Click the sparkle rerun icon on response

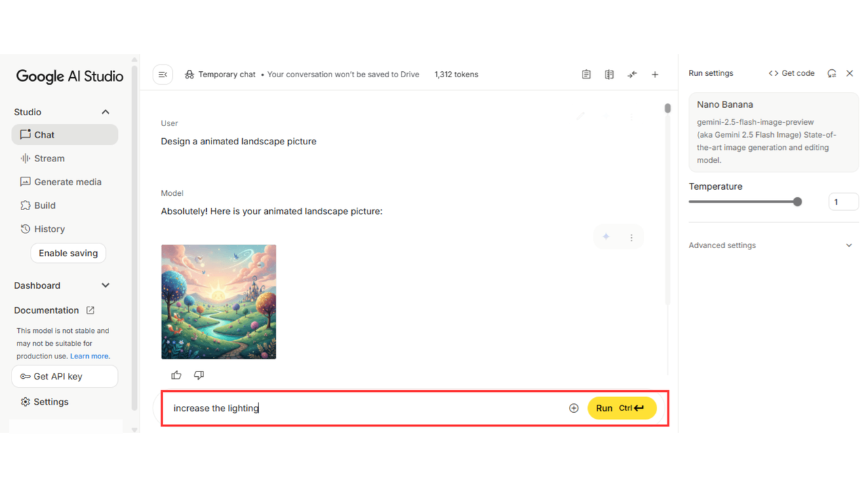pos(606,237)
